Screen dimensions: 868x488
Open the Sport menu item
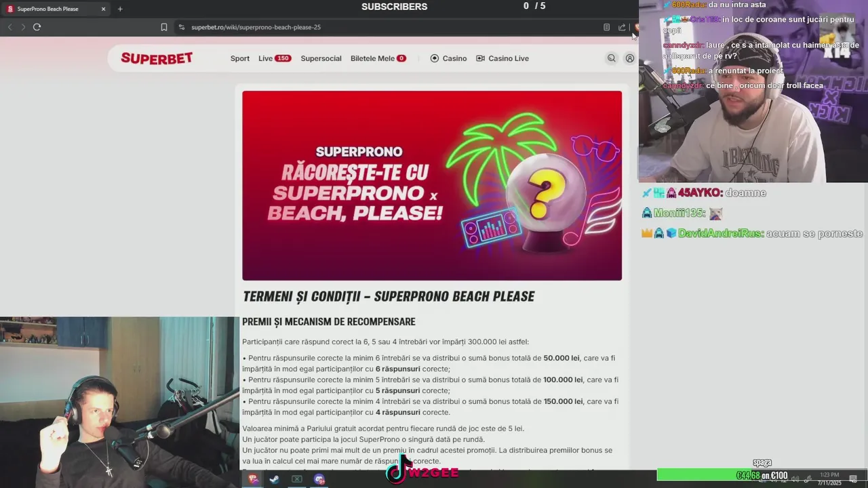point(240,58)
